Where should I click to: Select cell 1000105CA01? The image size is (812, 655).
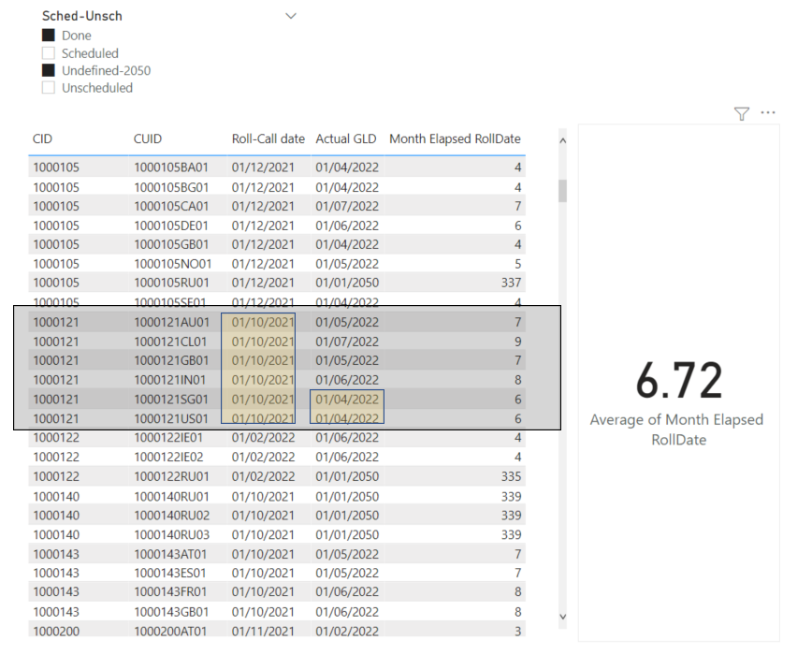(171, 206)
